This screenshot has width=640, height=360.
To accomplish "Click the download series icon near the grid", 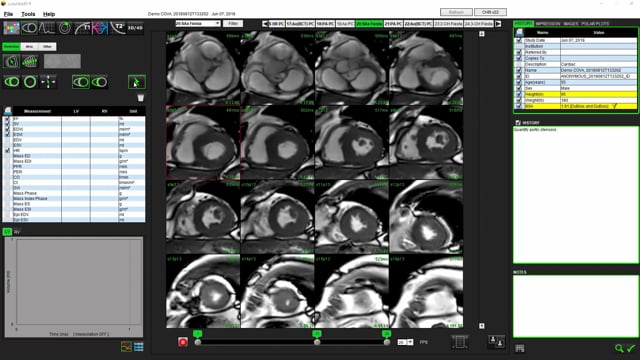I will [x=496, y=342].
